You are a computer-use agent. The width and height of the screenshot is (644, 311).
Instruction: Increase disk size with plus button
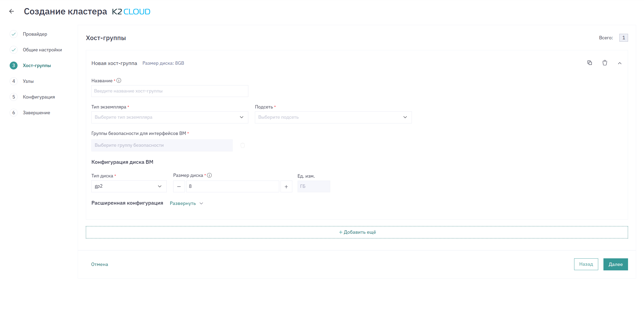(286, 186)
